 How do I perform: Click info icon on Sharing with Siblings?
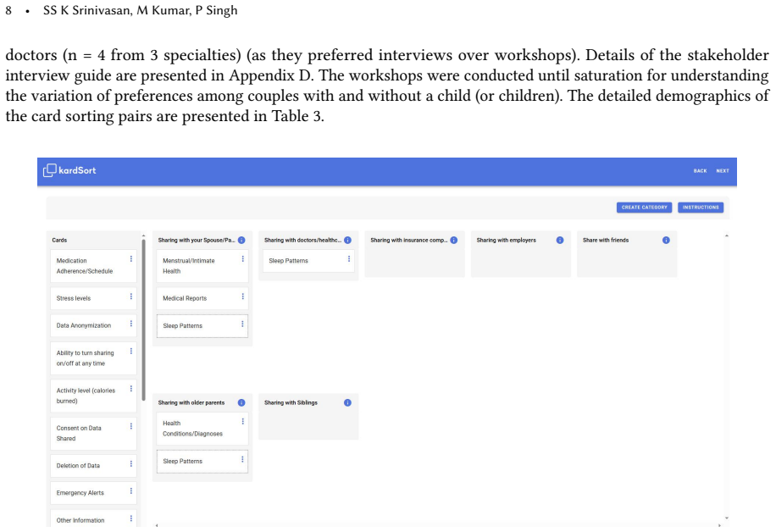347,403
